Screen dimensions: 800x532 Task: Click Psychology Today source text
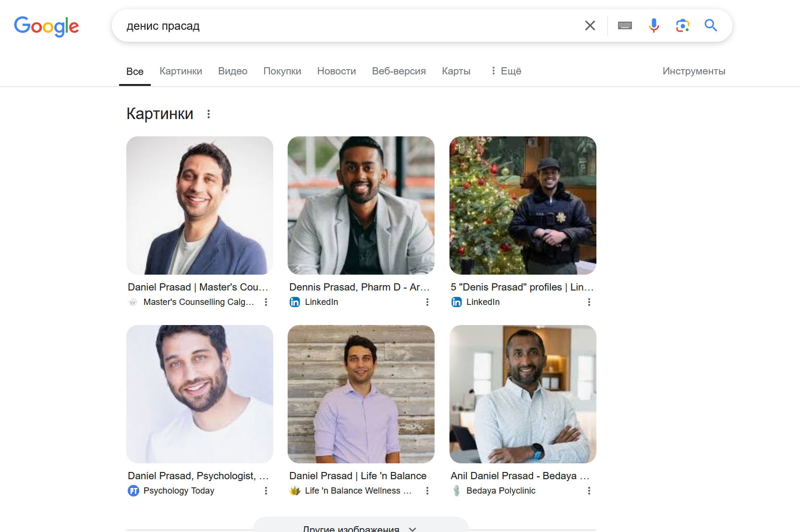tap(179, 491)
